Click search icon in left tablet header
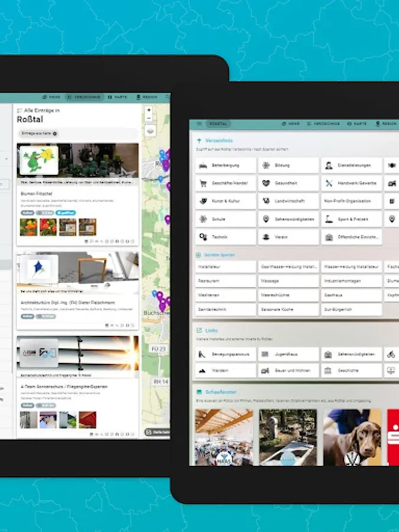Image resolution: width=399 pixels, height=532 pixels. [x=167, y=97]
